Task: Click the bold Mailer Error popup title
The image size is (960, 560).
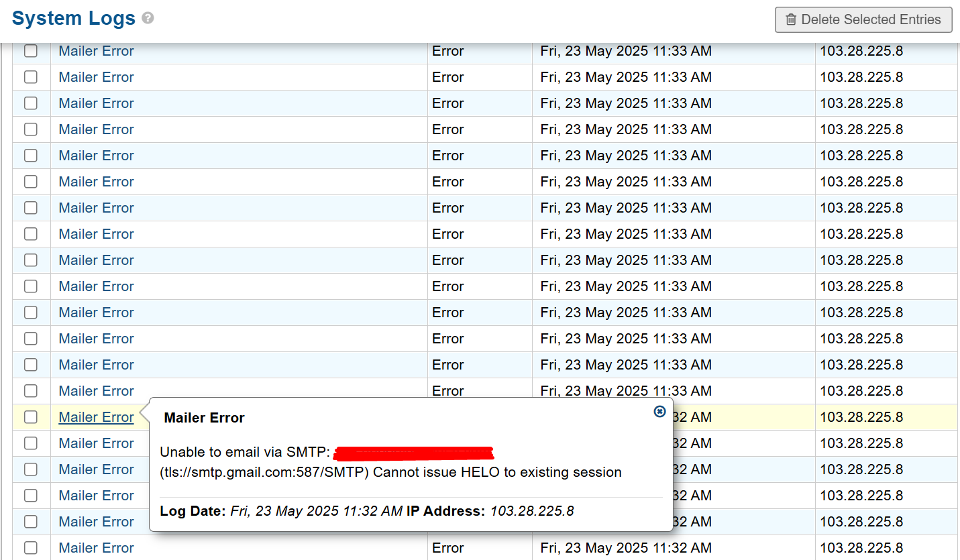Action: 204,418
